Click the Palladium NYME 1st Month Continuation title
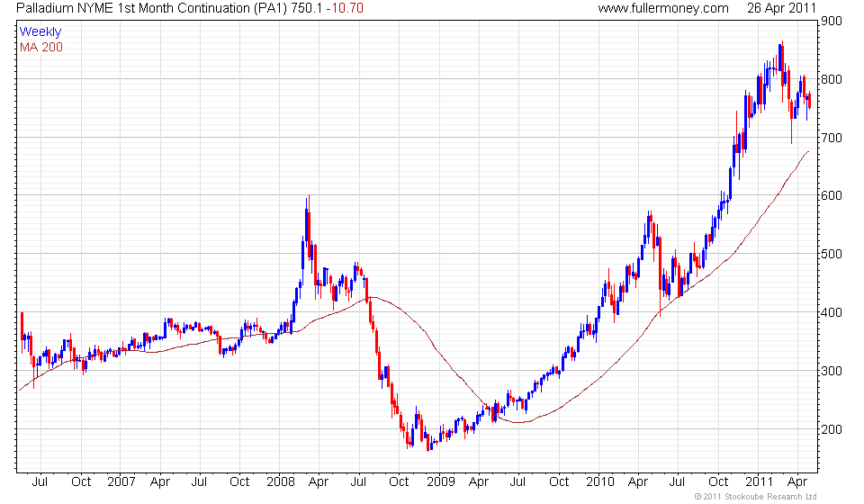Viewport: 864px width, 504px height. [151, 8]
